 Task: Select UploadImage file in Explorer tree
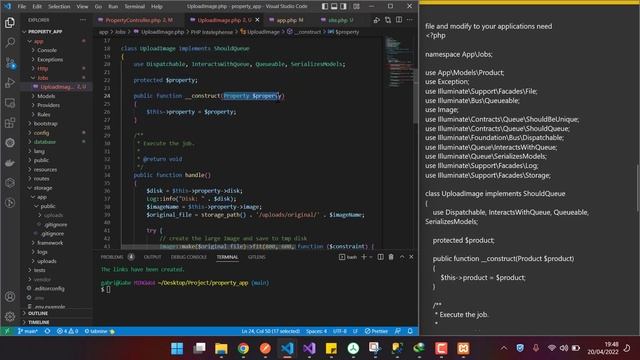[x=57, y=87]
